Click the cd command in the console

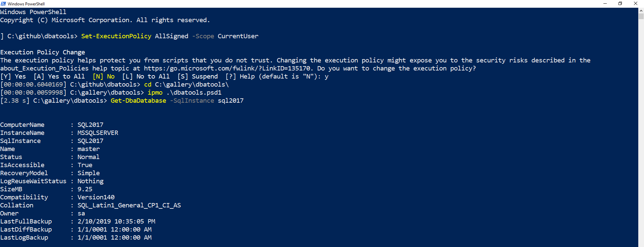pos(147,84)
